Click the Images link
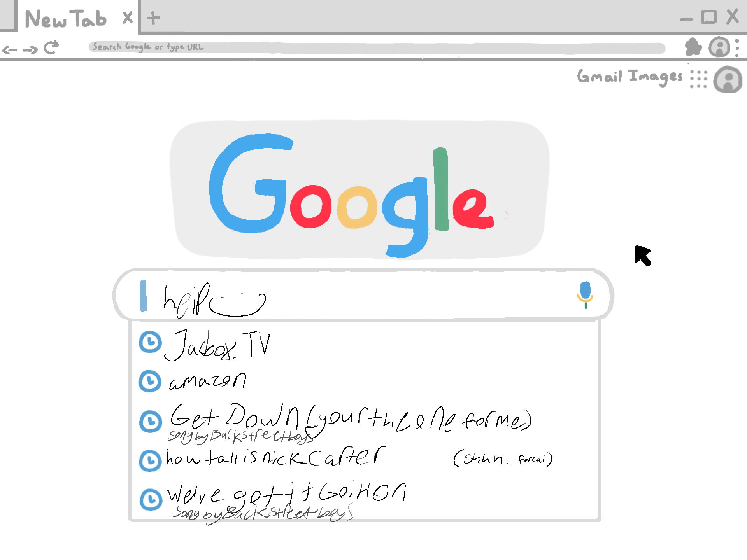The height and width of the screenshot is (560, 747). pos(656,77)
